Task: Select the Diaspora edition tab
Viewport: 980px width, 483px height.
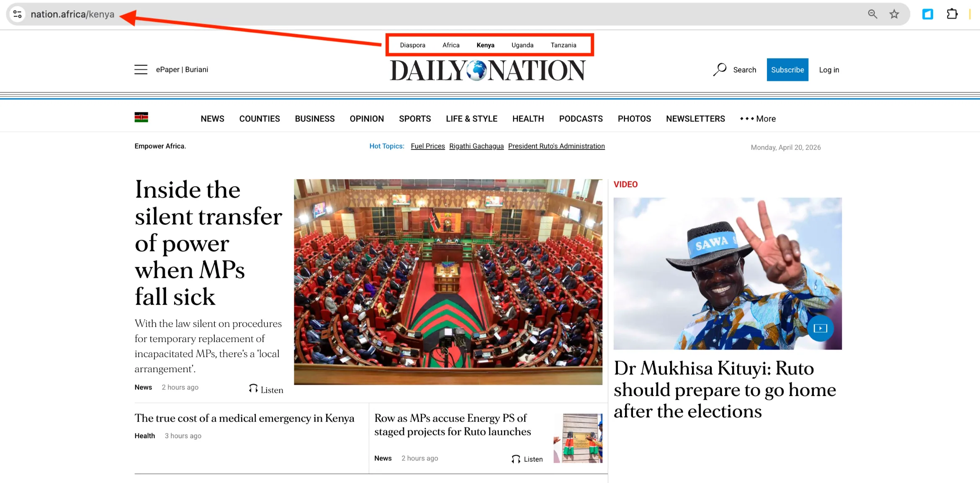Action: click(x=412, y=45)
